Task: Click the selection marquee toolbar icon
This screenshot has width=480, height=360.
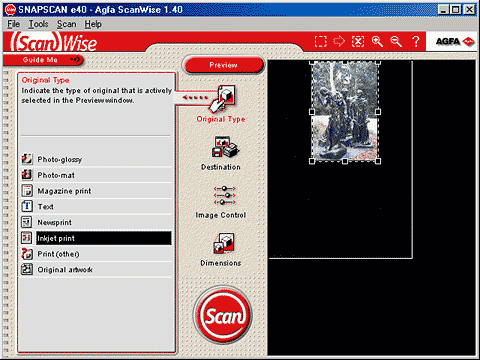Action: [320, 41]
